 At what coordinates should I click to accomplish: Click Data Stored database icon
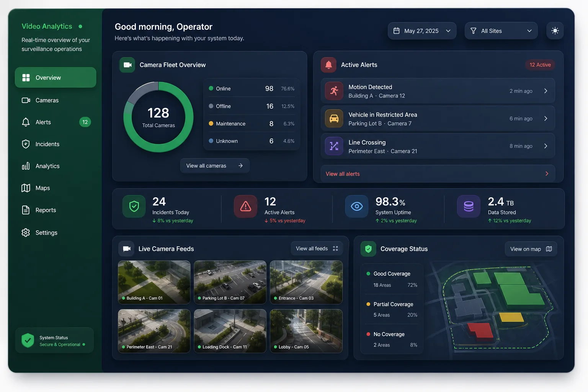pyautogui.click(x=469, y=206)
